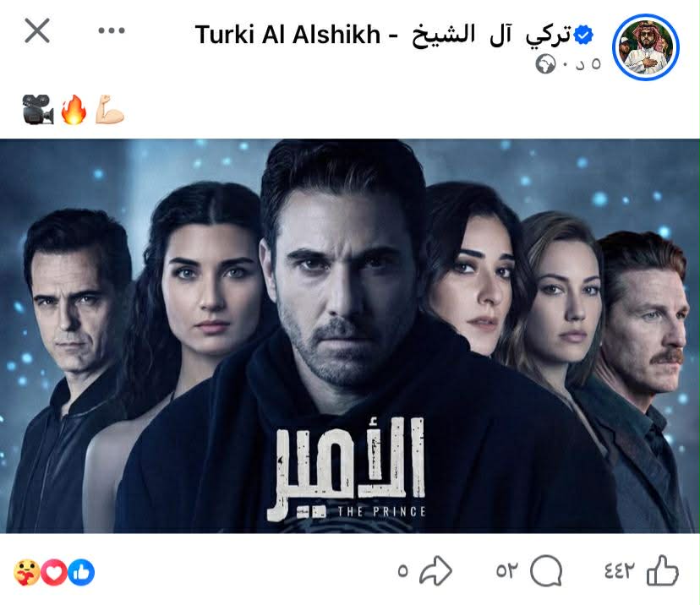The width and height of the screenshot is (700, 605).
Task: Click the public globe privacy icon
Action: 545,64
